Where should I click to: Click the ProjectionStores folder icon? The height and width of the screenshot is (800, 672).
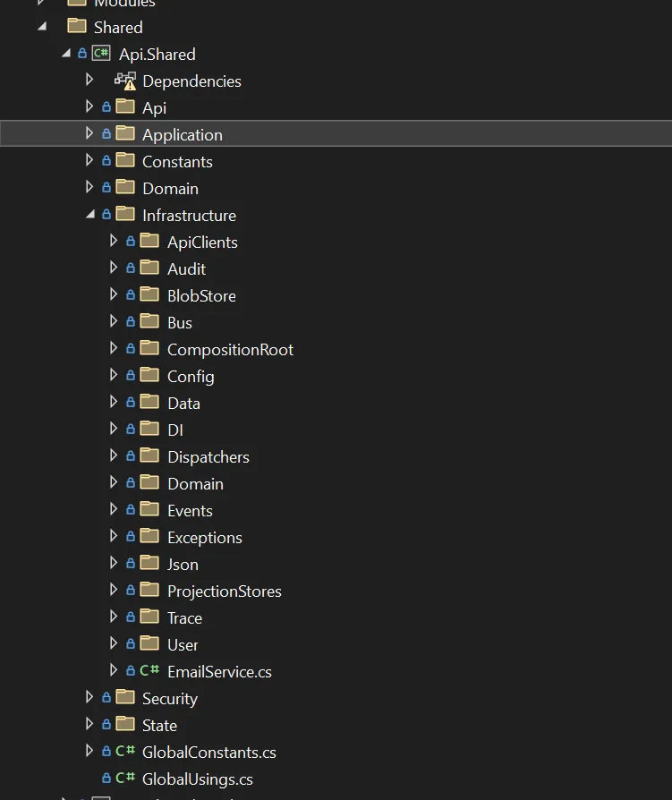pyautogui.click(x=149, y=590)
